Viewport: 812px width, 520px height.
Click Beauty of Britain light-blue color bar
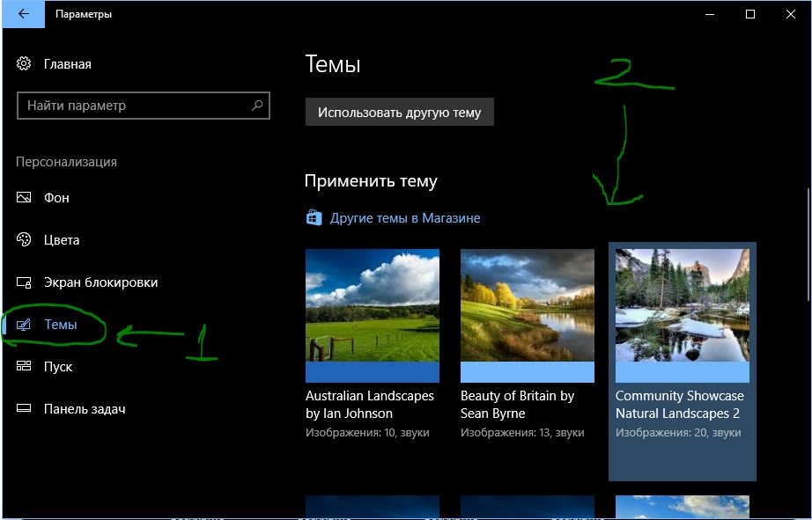point(528,372)
